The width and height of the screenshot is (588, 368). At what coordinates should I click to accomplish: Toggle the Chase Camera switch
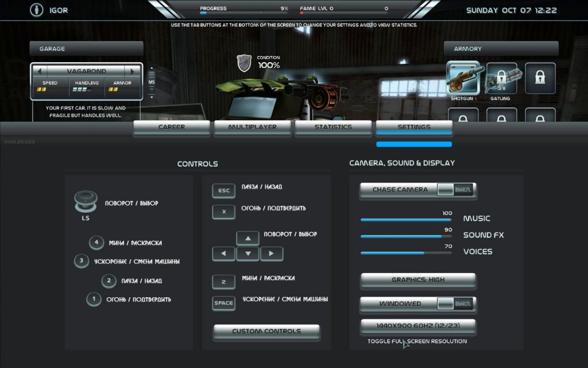click(x=455, y=190)
